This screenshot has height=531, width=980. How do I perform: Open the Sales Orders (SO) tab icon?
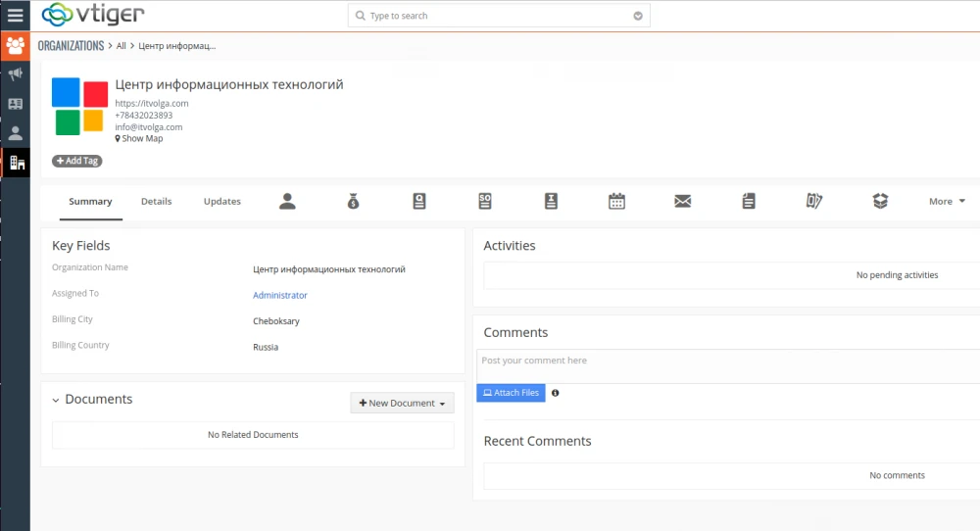(485, 201)
